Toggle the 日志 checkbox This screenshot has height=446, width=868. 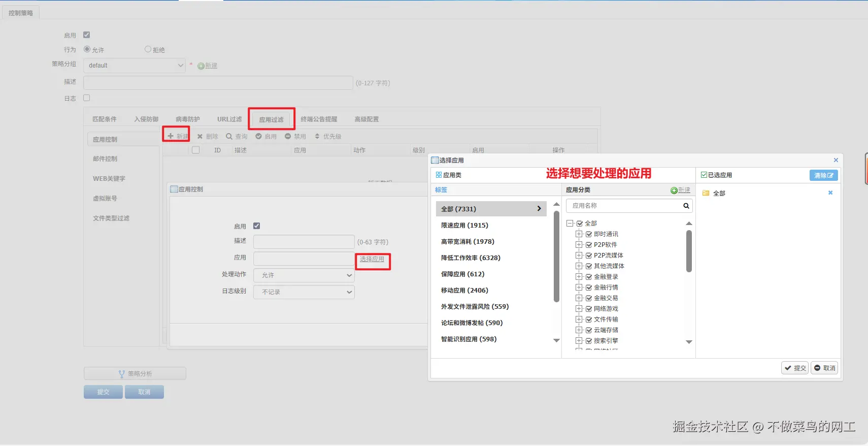point(87,98)
